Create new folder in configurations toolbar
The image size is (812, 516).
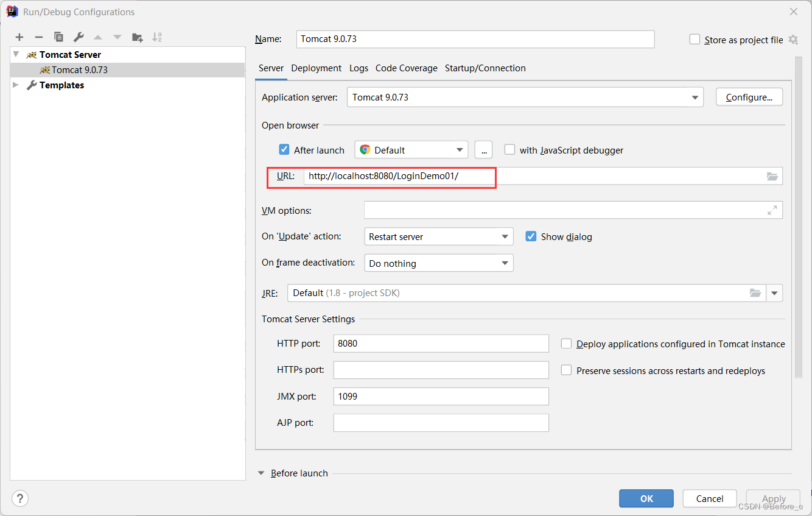(138, 37)
